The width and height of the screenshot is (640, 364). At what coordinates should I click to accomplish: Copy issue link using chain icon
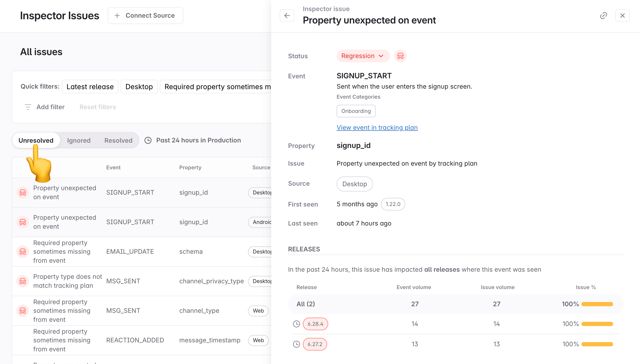coord(603,16)
